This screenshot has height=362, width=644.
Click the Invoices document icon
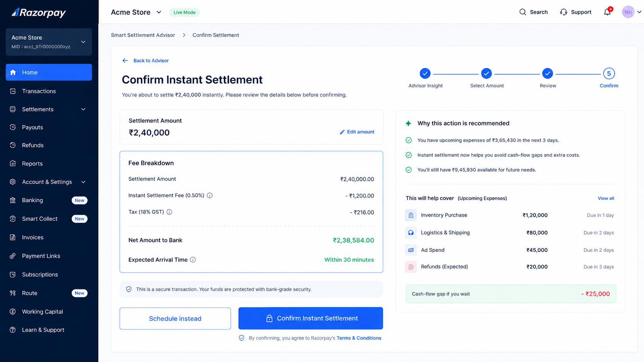click(x=13, y=237)
